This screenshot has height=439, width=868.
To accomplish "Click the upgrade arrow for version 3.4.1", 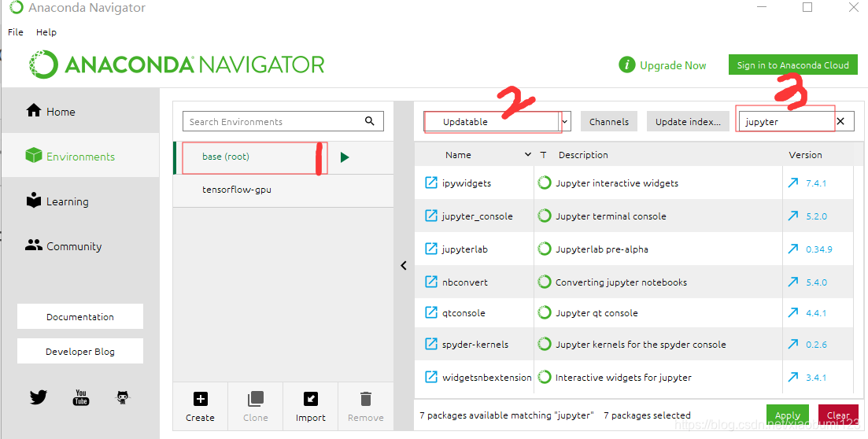I will pyautogui.click(x=793, y=376).
